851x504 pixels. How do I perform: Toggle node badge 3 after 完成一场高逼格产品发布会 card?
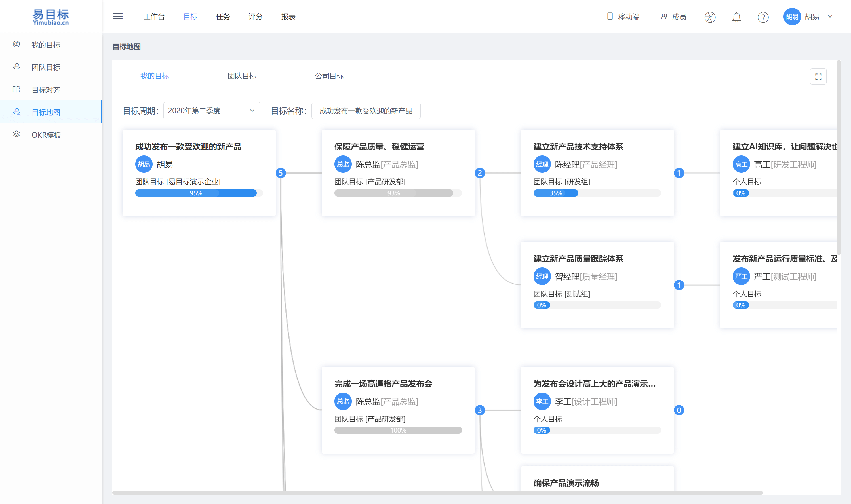click(x=480, y=410)
